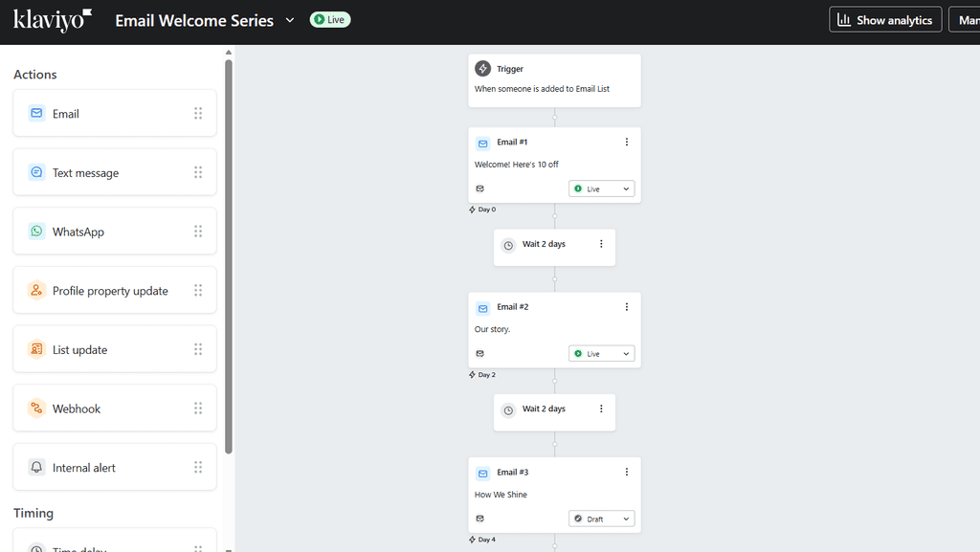Click the flow Live status badge
980x552 pixels.
(330, 20)
